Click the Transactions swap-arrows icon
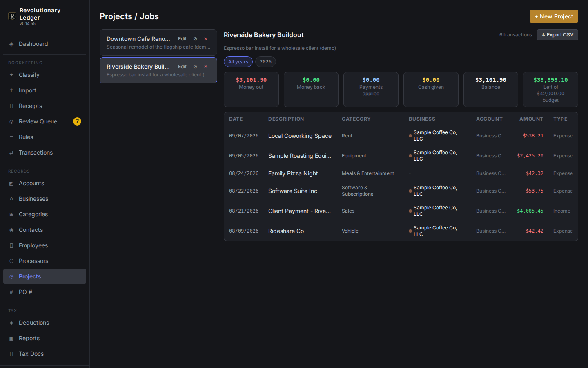588x368 pixels. (x=11, y=153)
